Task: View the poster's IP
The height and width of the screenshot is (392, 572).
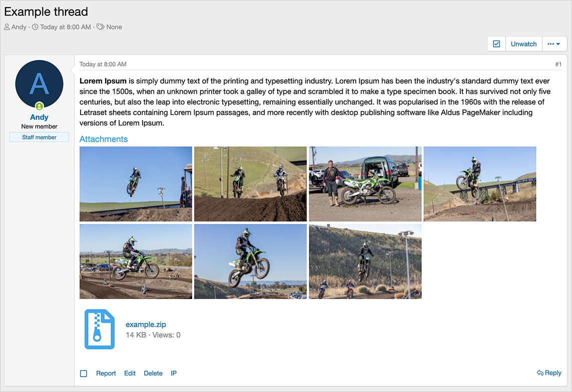Action: tap(174, 373)
